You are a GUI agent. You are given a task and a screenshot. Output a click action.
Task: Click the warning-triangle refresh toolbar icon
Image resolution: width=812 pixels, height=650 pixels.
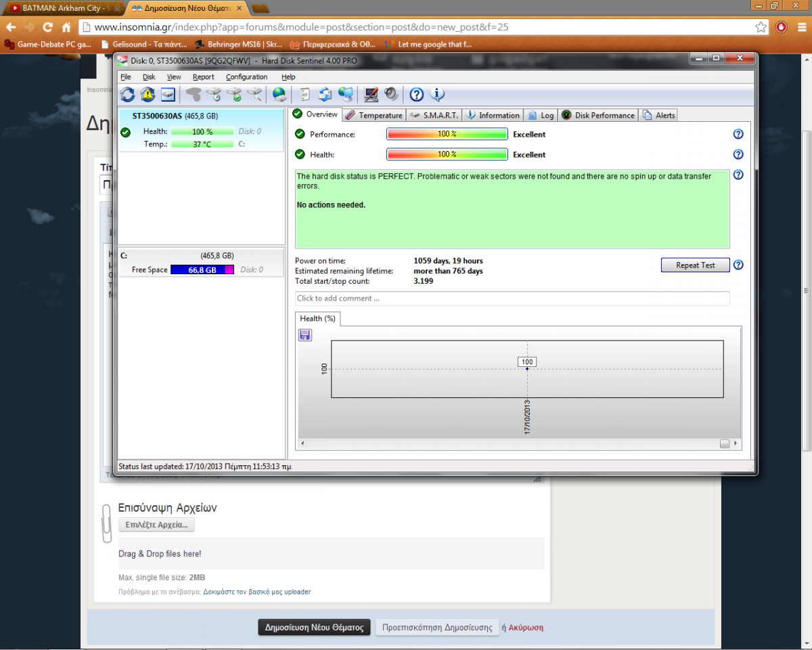[148, 94]
